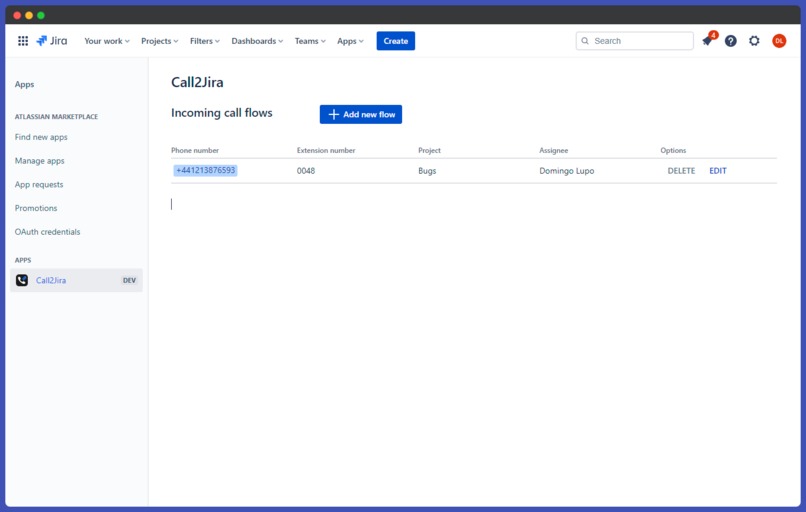This screenshot has width=806, height=512.
Task: Open the DL user avatar menu
Action: coord(779,41)
